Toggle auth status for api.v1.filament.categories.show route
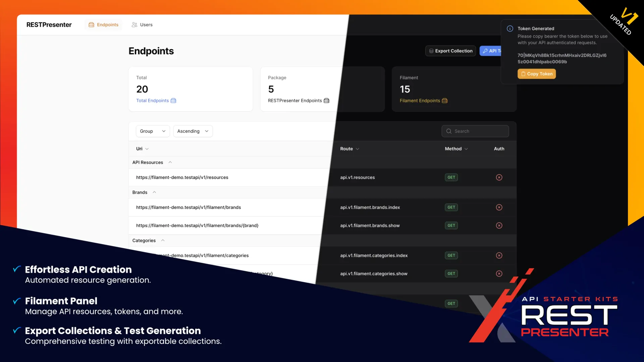Screen dimensions: 644x362 pyautogui.click(x=499, y=274)
